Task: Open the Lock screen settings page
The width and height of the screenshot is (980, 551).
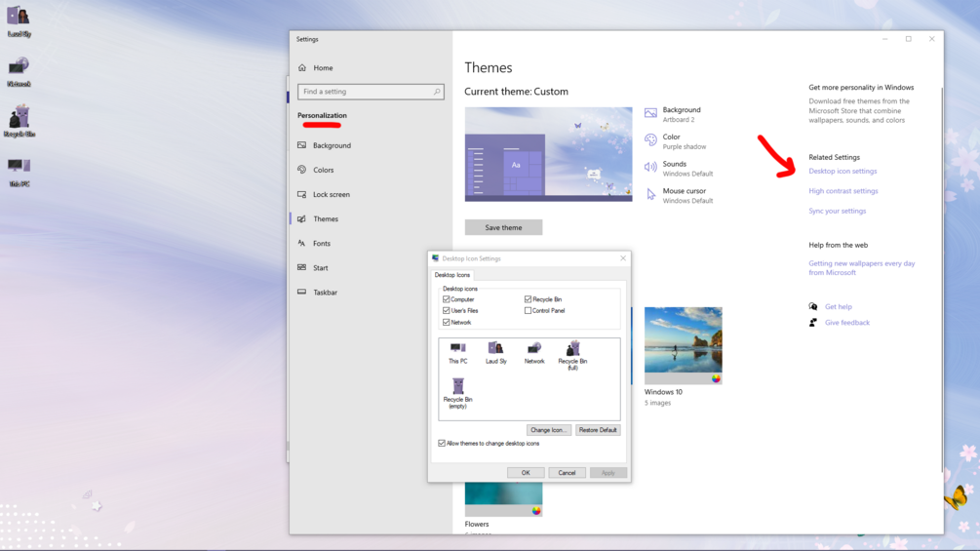Action: pyautogui.click(x=370, y=194)
